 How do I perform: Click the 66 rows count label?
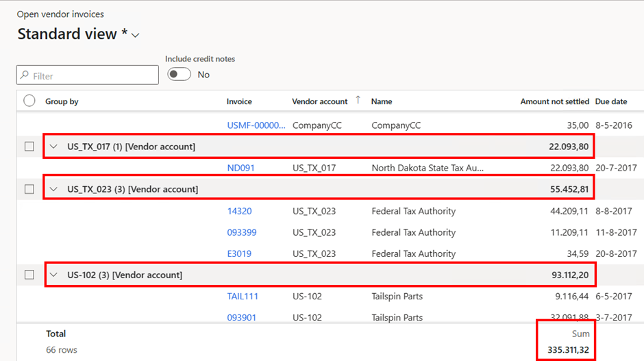62,350
